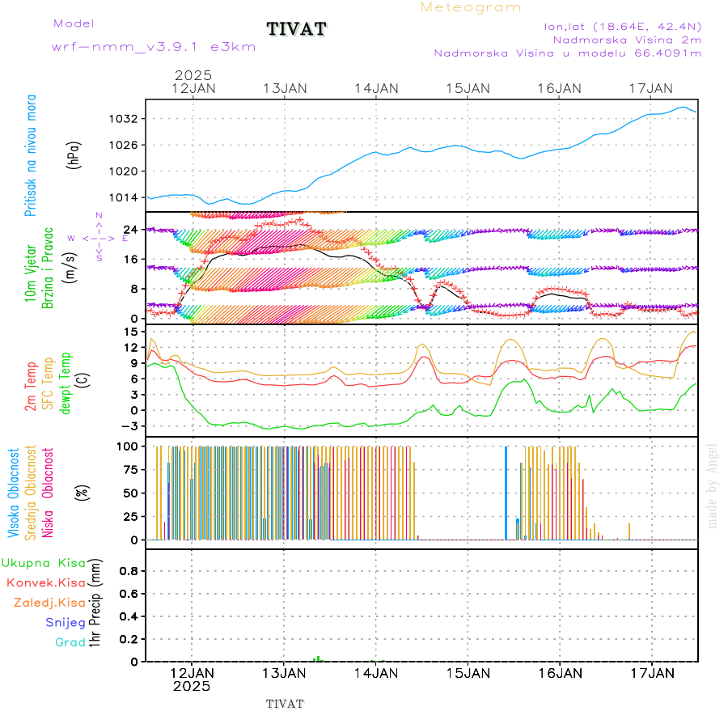Click the Meteogram heading text

(471, 7)
